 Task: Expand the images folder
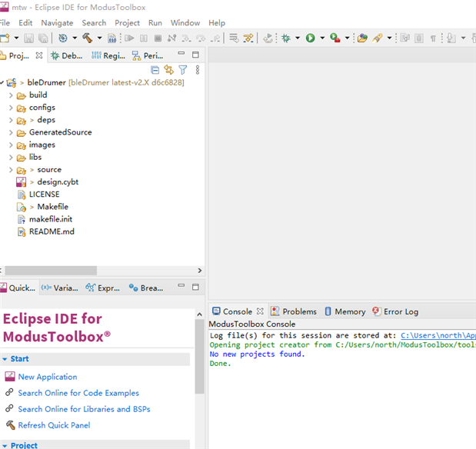(11, 145)
